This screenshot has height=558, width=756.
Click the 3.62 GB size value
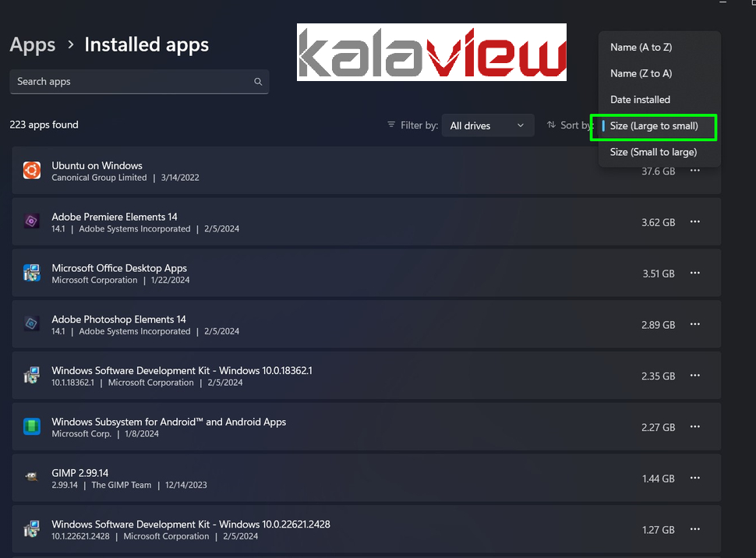click(658, 222)
